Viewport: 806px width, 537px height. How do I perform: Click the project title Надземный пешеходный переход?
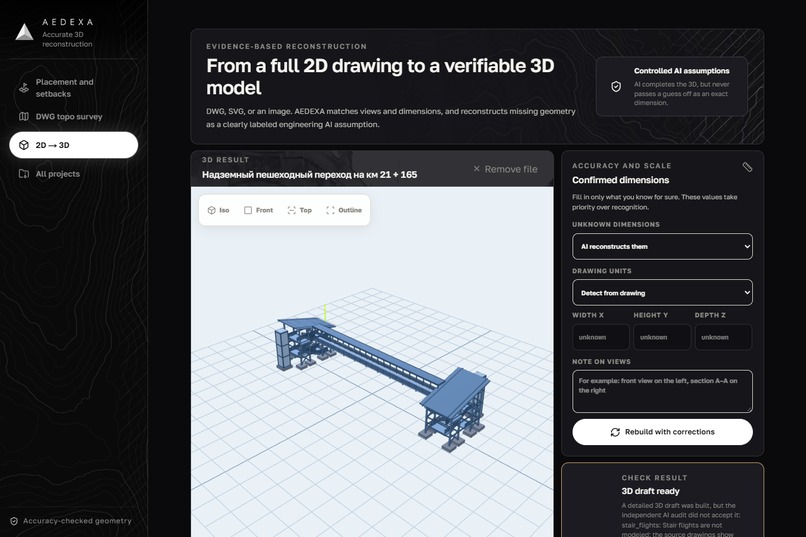click(x=309, y=175)
